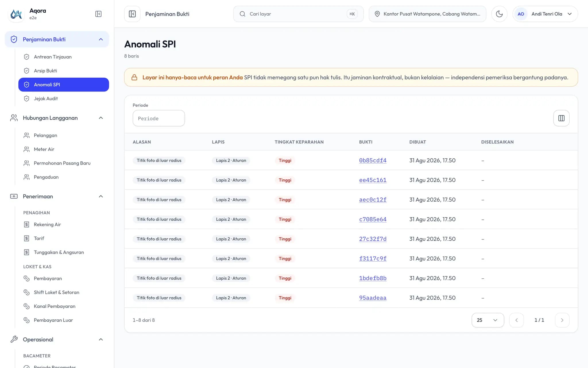Click the AO user avatar
Screen dimensions: 588x368
521,14
